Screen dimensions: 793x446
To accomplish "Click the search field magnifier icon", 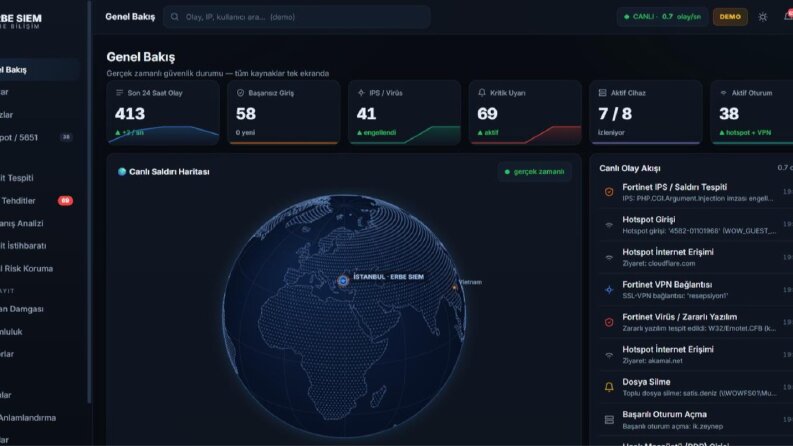I will tap(174, 17).
